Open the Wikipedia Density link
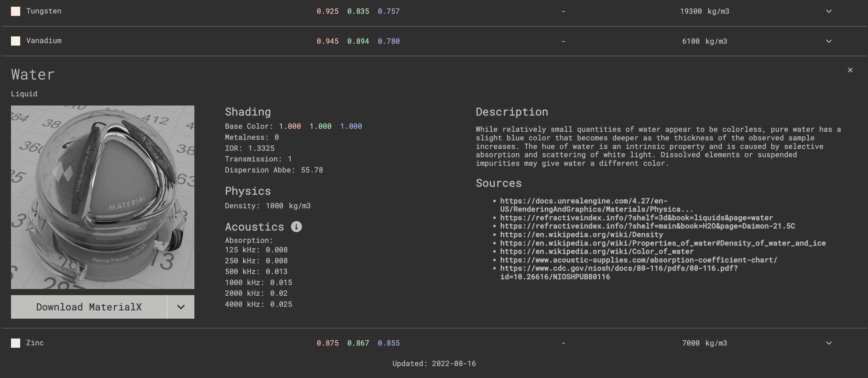 coord(581,234)
